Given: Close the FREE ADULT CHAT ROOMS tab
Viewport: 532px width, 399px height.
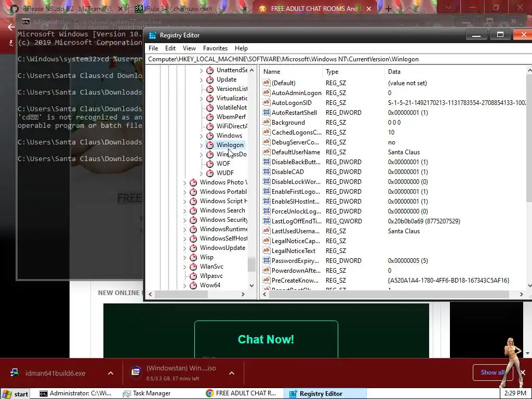Looking at the screenshot, I should 369,9.
